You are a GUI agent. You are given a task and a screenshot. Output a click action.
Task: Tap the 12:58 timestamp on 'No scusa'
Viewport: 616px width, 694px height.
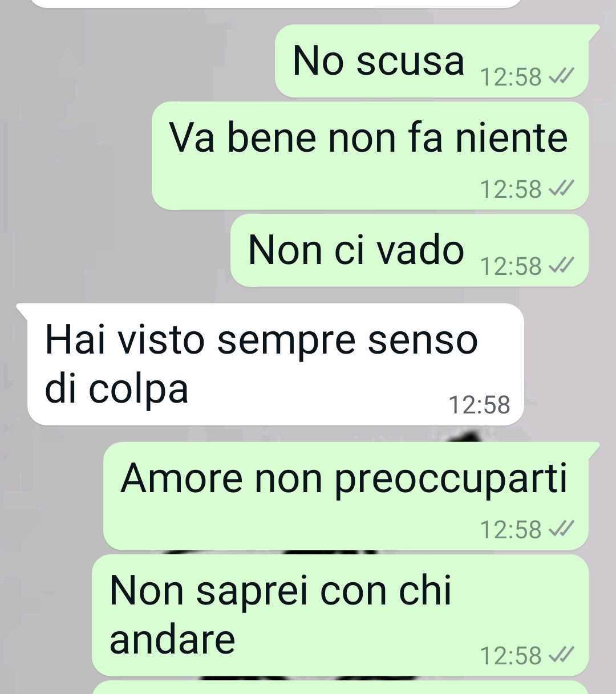pos(510,77)
